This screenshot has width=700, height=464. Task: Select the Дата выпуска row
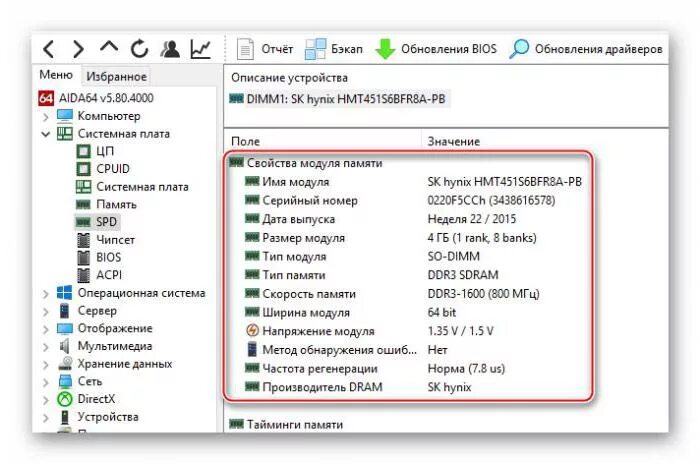tap(380, 219)
